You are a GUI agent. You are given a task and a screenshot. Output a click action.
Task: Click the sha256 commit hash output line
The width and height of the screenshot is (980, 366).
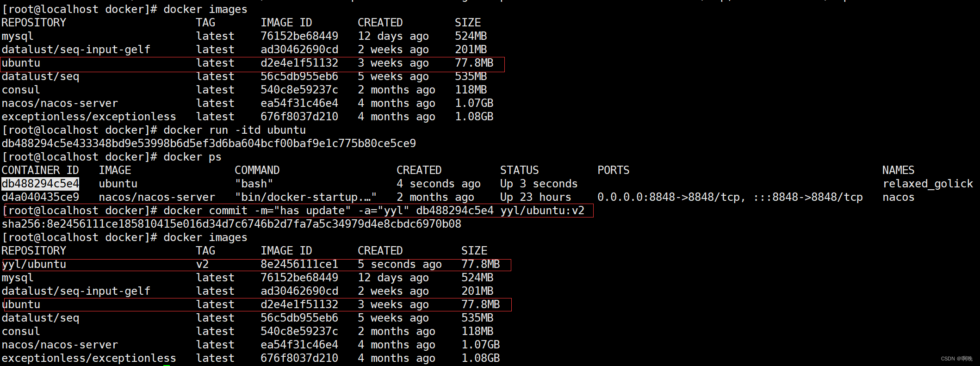[231, 224]
